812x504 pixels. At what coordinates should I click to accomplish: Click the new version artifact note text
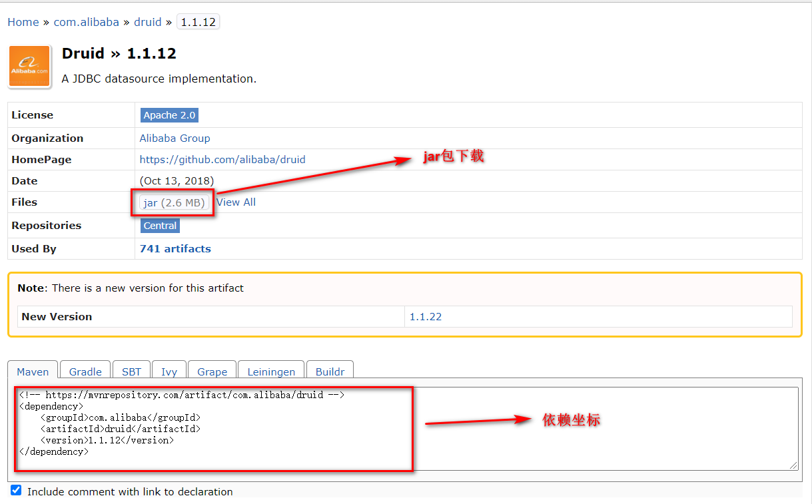(131, 288)
